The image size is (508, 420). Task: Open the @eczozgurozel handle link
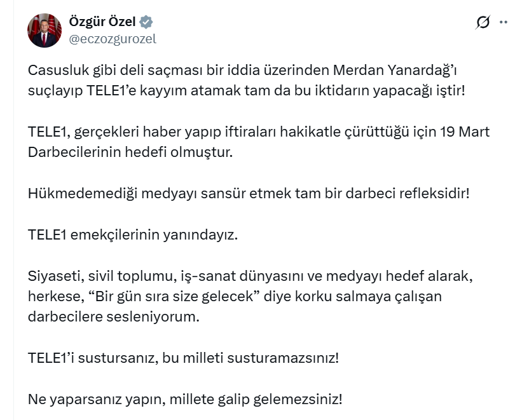112,39
